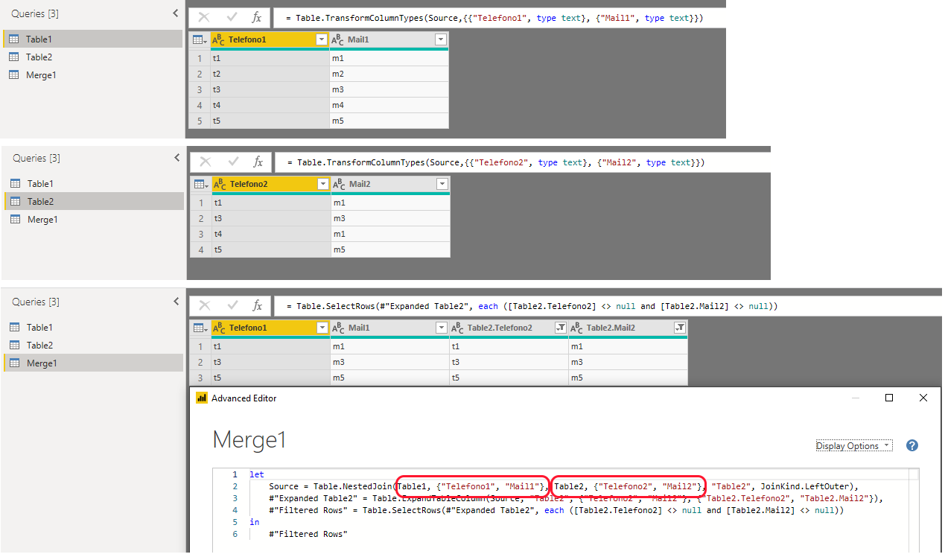Click the fx icon beside the Telefono2 TransformColumnTypes formula
This screenshot has width=945, height=560.
[x=258, y=162]
